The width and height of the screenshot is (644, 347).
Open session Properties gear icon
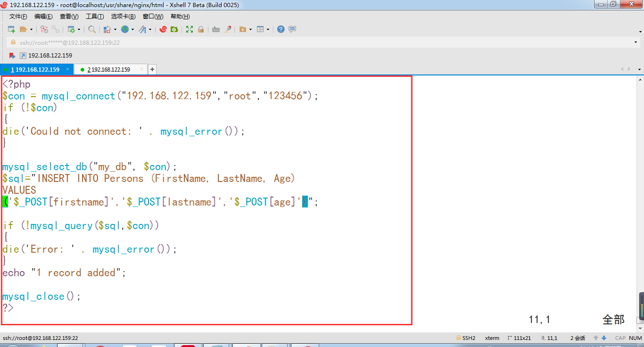[71, 29]
